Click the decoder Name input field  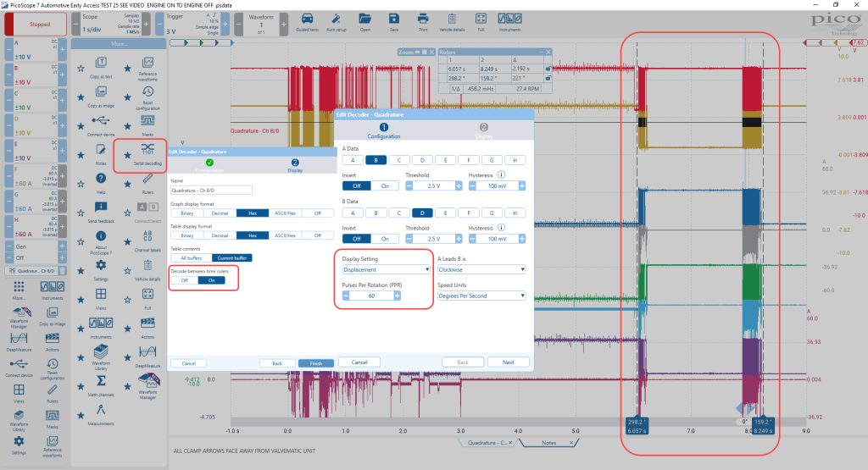pos(211,191)
